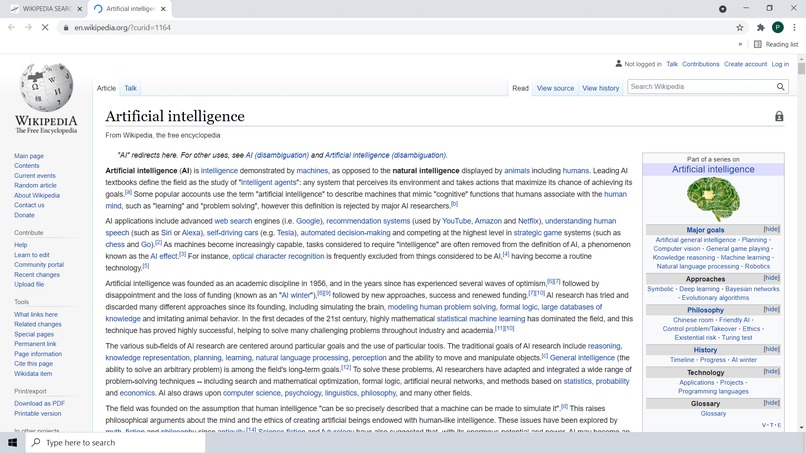Open What links here tool
806x453 pixels.
click(36, 314)
